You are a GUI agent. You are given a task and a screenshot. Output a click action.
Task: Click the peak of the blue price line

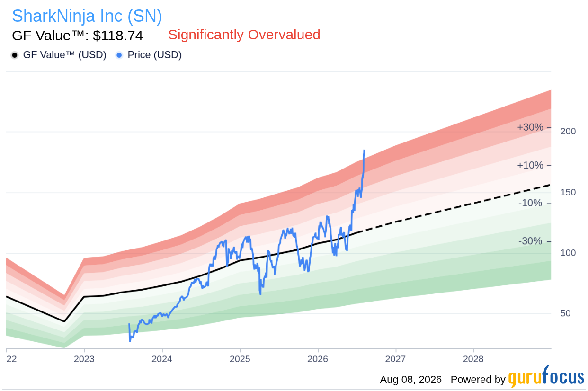[364, 151]
